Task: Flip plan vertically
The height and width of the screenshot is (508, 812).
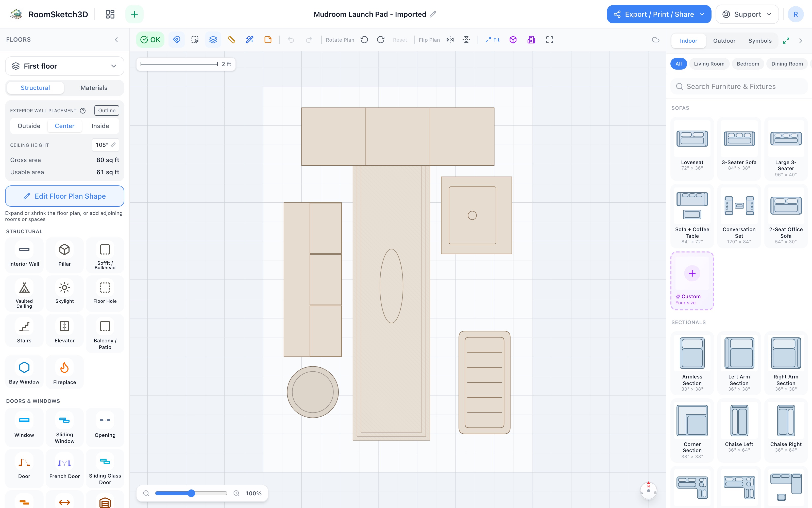Action: (466, 40)
